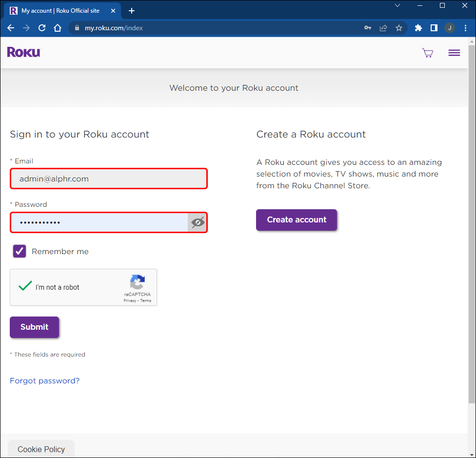Click Forgot password link
The width and height of the screenshot is (476, 458).
45,380
